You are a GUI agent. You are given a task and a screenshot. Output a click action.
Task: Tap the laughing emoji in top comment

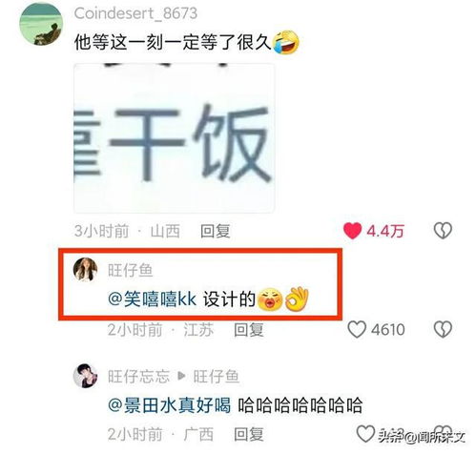286,42
